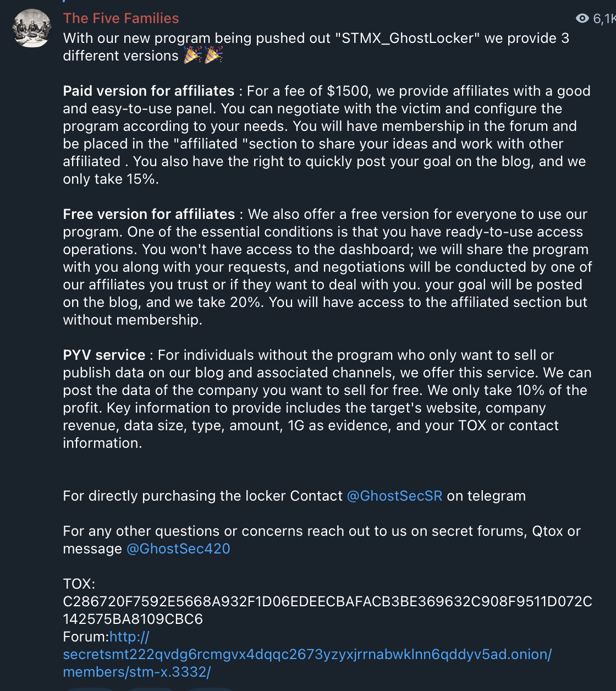Viewport: 616px width, 691px height.
Task: Click the 6,1K view count
Action: click(604, 19)
